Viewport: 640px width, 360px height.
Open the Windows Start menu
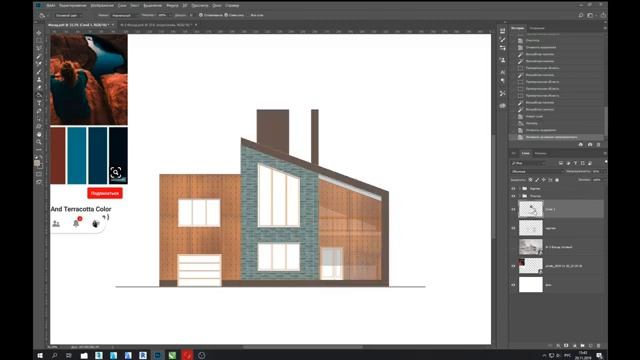(x=40, y=355)
